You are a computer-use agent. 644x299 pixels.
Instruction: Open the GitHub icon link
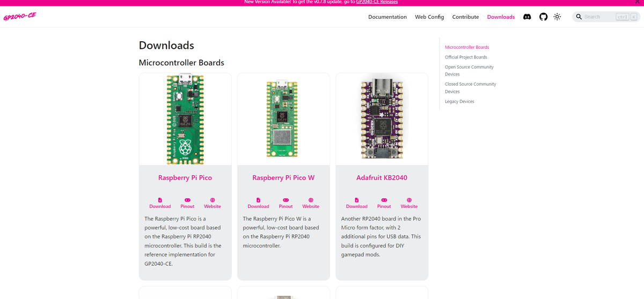pyautogui.click(x=543, y=17)
